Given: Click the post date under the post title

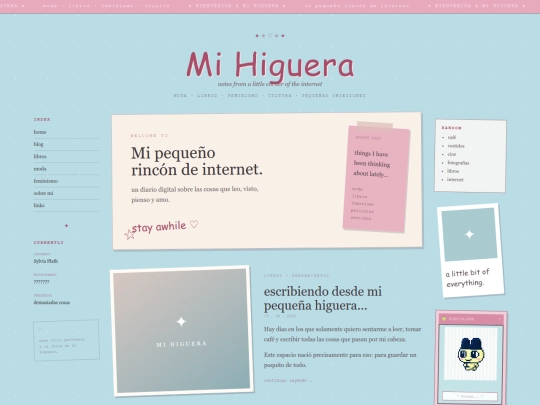Looking at the screenshot, I should coord(280,316).
